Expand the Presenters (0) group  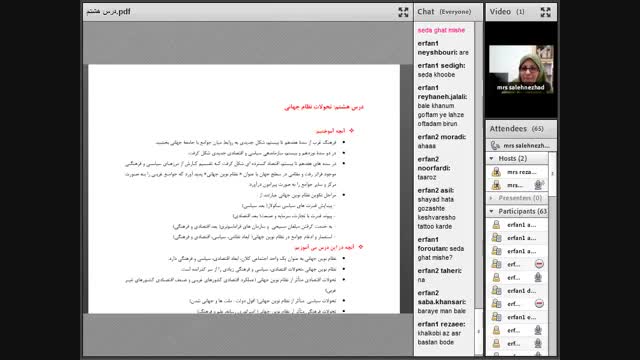[x=491, y=198]
